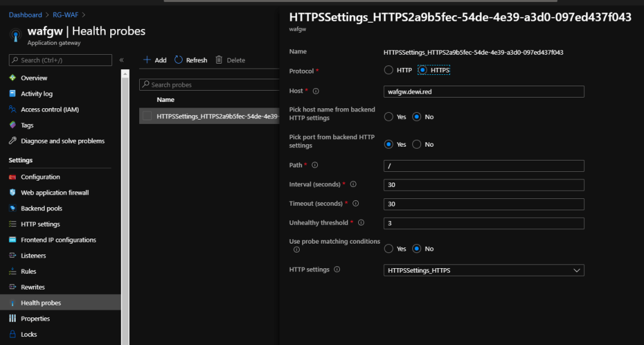Viewport: 644px width, 345px height.
Task: Click the info icon next to Host
Action: click(316, 91)
